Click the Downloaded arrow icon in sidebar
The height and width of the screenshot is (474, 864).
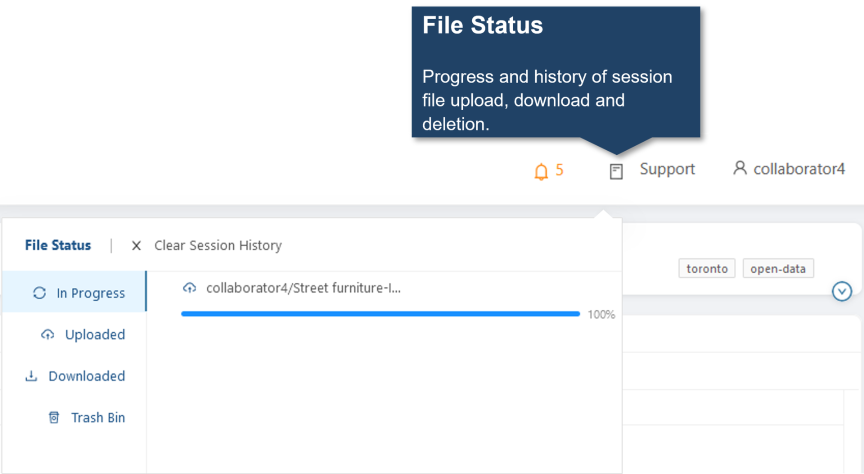tap(31, 376)
